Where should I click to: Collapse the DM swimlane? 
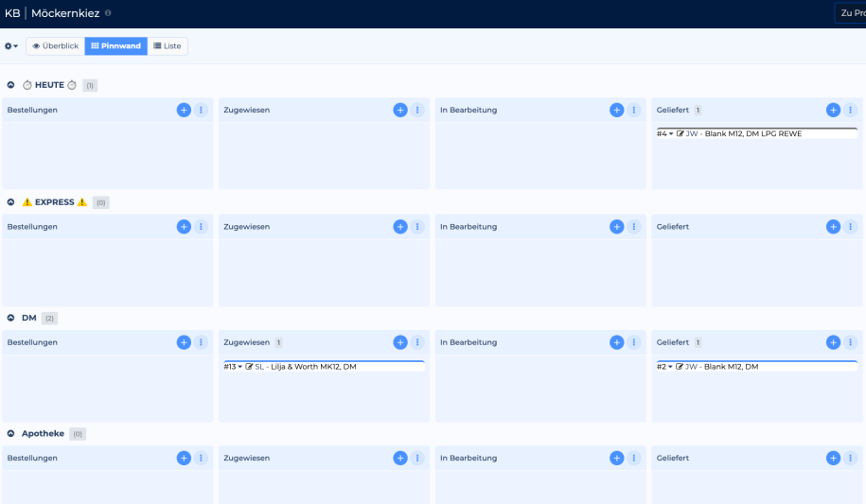point(10,318)
